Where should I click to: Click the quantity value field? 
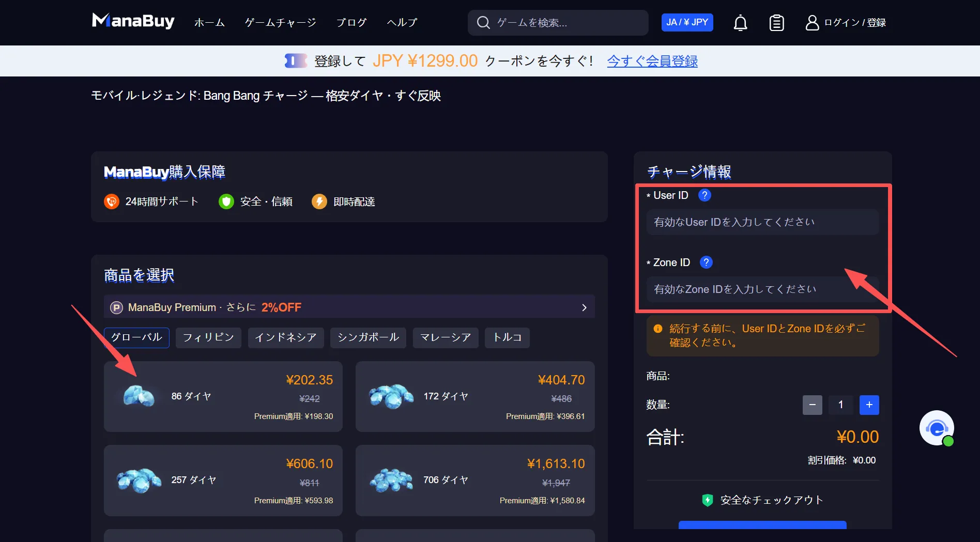[x=841, y=405]
